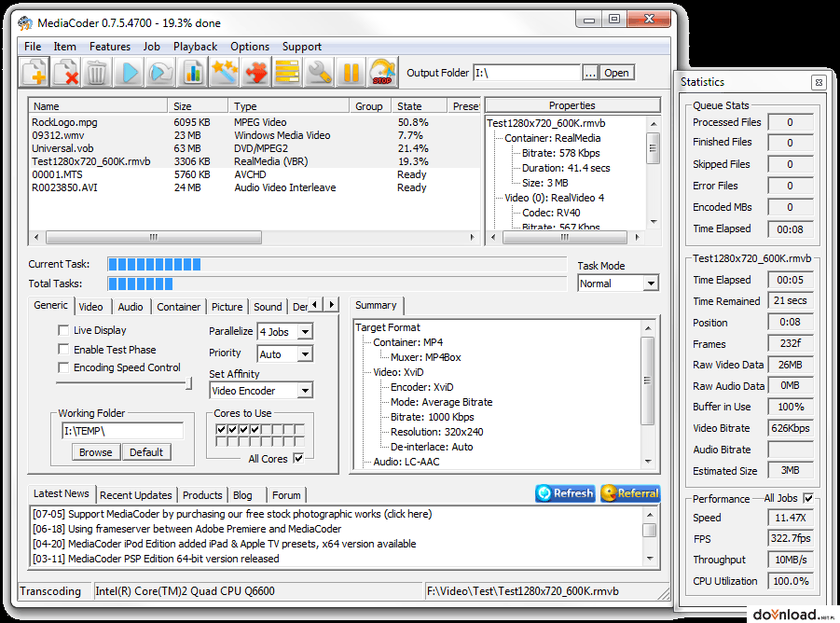
Task: Open the Task Mode Normal dropdown
Action: [x=651, y=283]
